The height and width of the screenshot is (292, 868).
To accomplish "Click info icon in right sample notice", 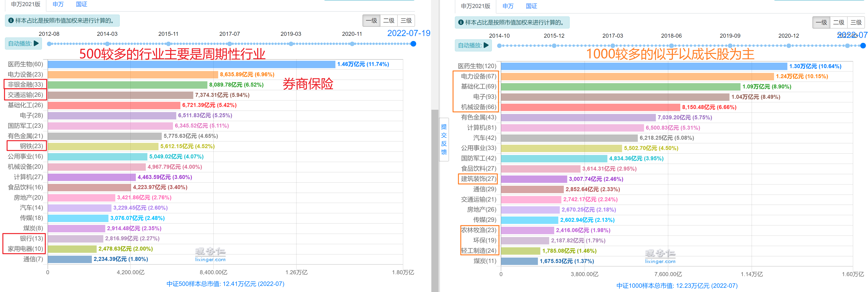I will pyautogui.click(x=461, y=22).
